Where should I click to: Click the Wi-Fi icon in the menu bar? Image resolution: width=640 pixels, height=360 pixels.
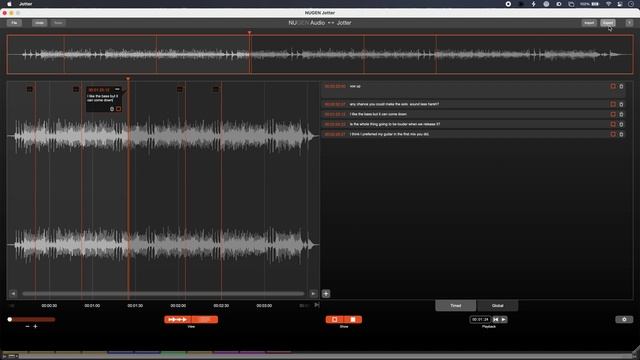click(609, 4)
